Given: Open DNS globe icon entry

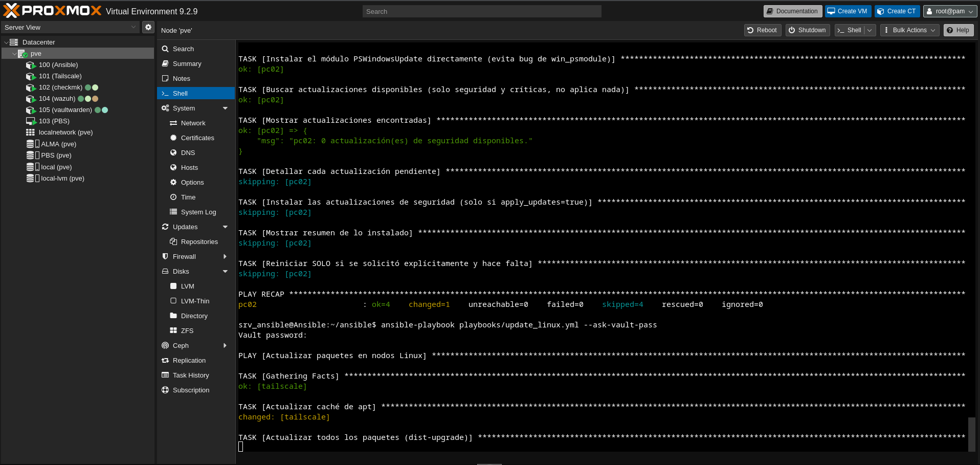Looking at the screenshot, I should 173,153.
